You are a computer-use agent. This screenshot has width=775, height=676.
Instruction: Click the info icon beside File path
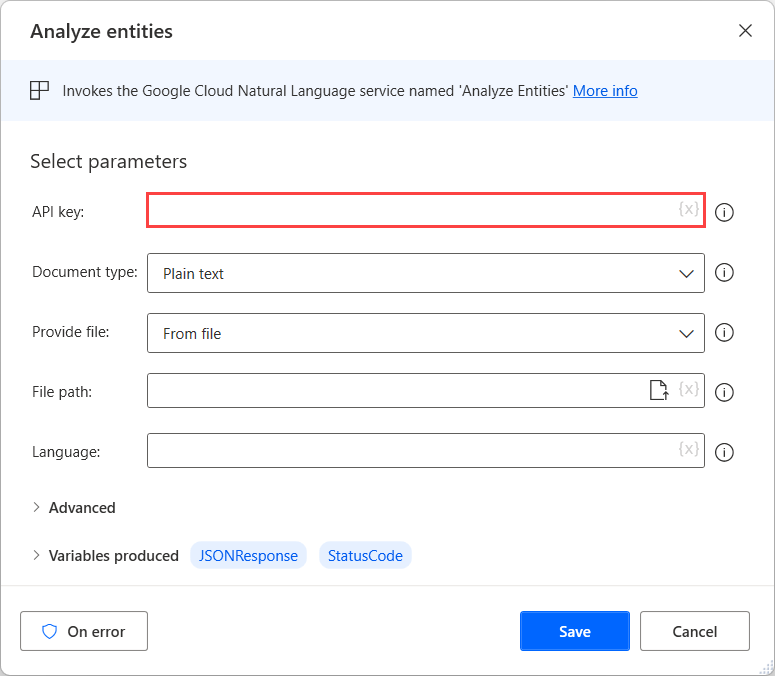click(x=725, y=392)
